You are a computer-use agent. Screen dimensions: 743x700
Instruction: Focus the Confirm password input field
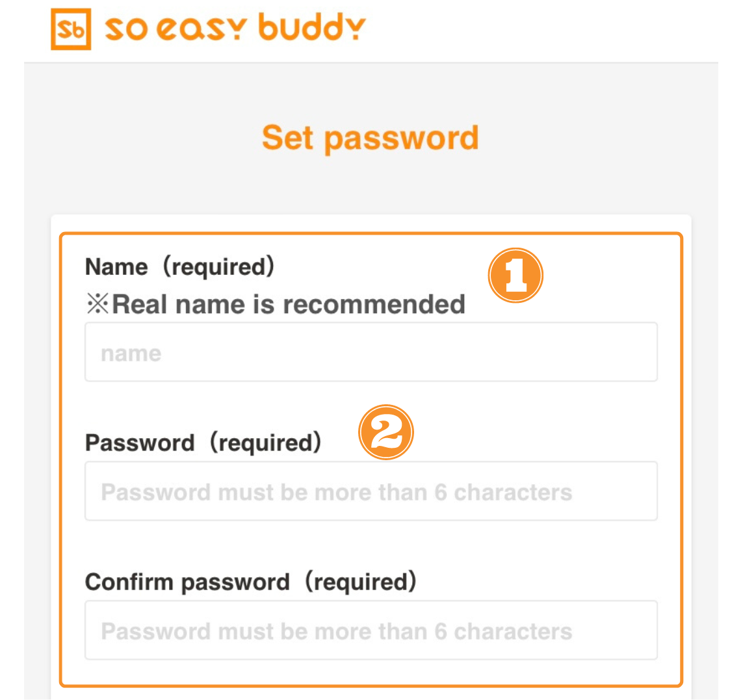click(x=371, y=630)
